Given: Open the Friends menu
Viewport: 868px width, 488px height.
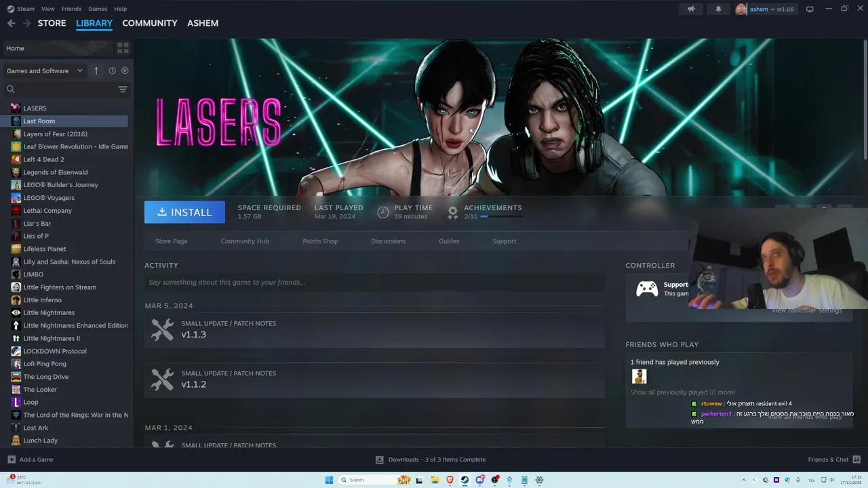Looking at the screenshot, I should click(x=71, y=9).
